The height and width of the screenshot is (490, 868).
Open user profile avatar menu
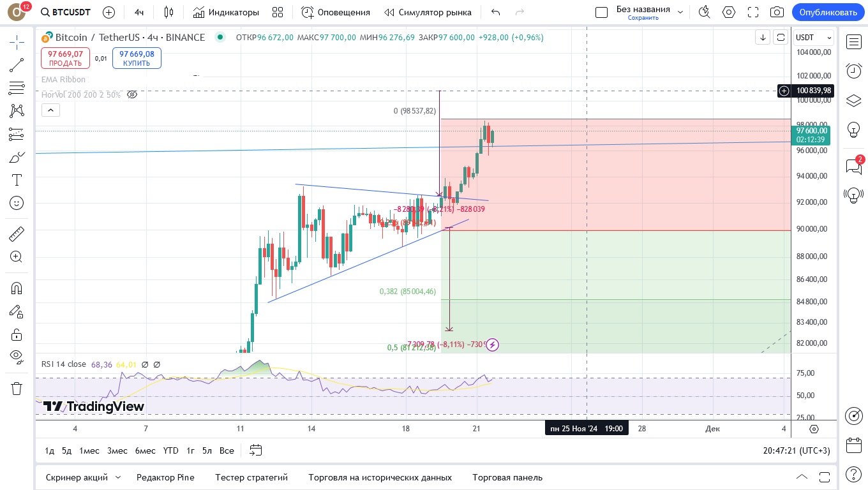click(17, 12)
